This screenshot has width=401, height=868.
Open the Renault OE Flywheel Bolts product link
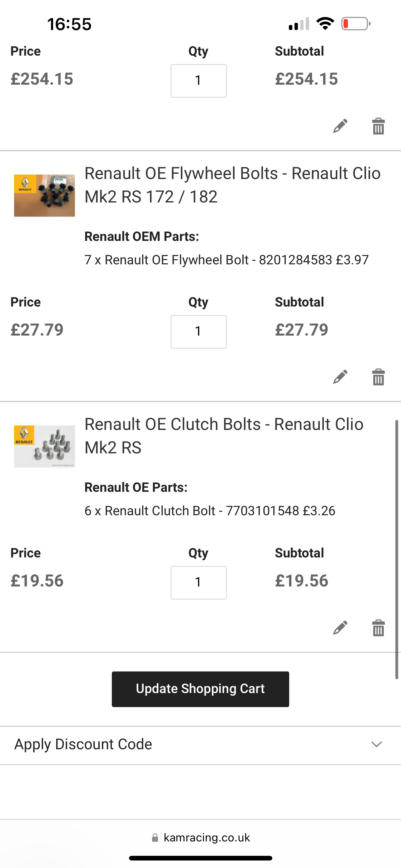tap(232, 185)
